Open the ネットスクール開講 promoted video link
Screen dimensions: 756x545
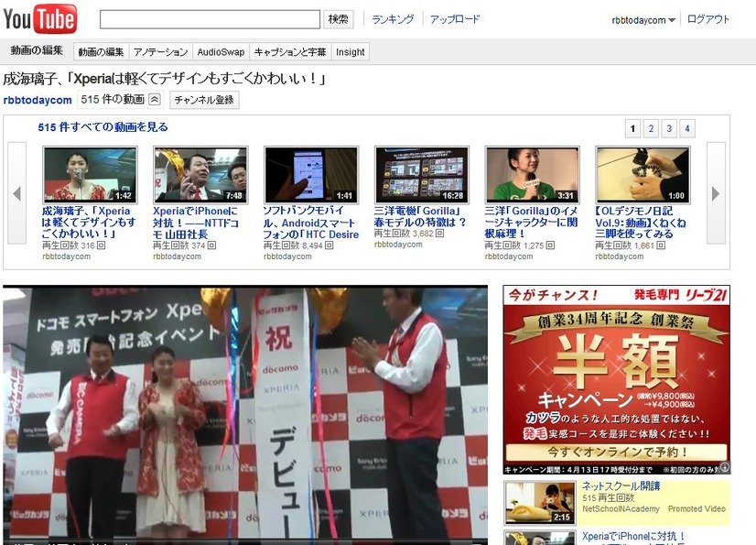(x=621, y=486)
